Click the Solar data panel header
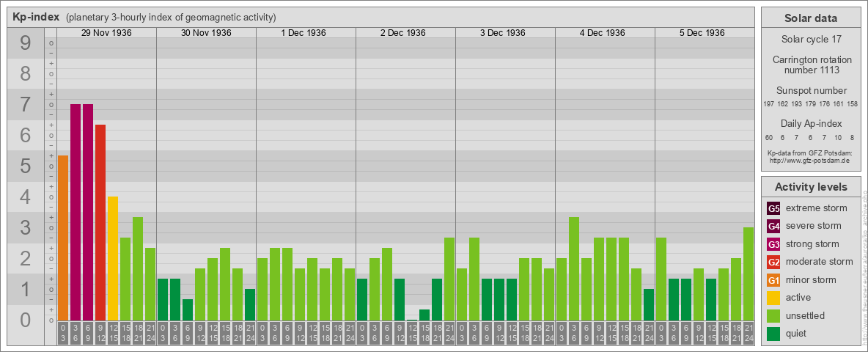 [x=810, y=18]
